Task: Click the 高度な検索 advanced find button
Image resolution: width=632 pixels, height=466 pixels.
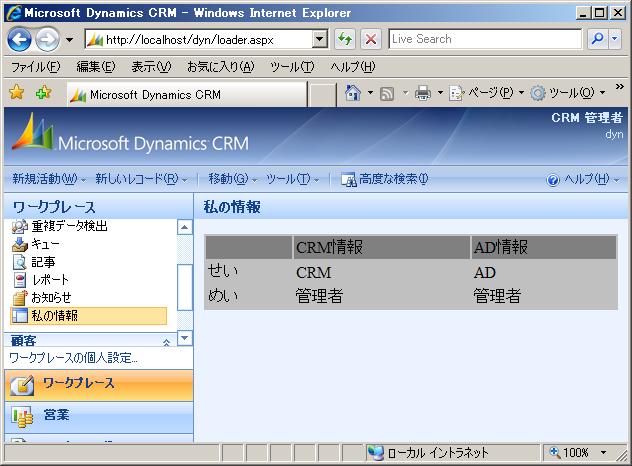Action: pos(385,179)
